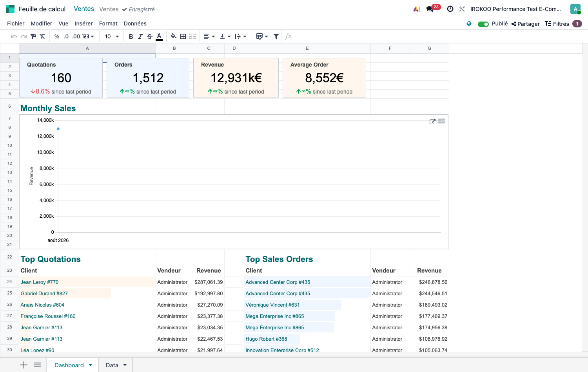
Task: Open the fill color picker
Action: point(173,36)
